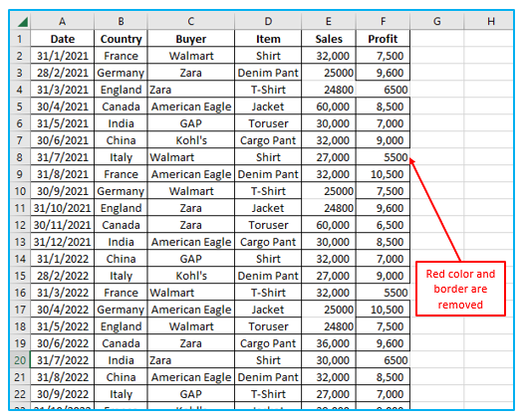Select England country cell in row 18

[122, 326]
